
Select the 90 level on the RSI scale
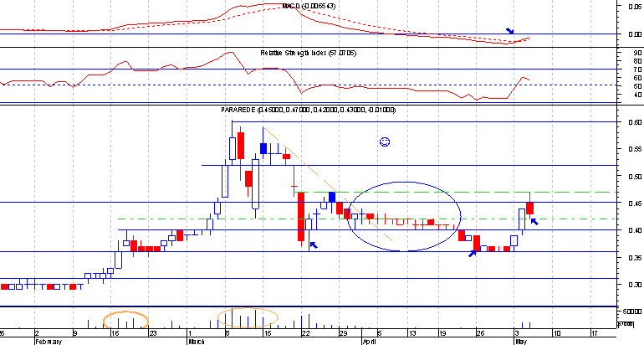637,53
